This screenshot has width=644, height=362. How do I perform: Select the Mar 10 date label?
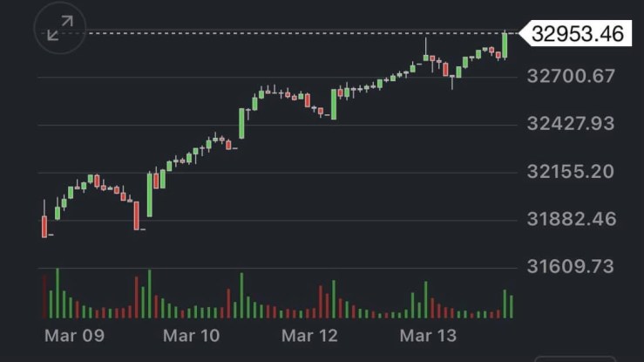pos(191,336)
